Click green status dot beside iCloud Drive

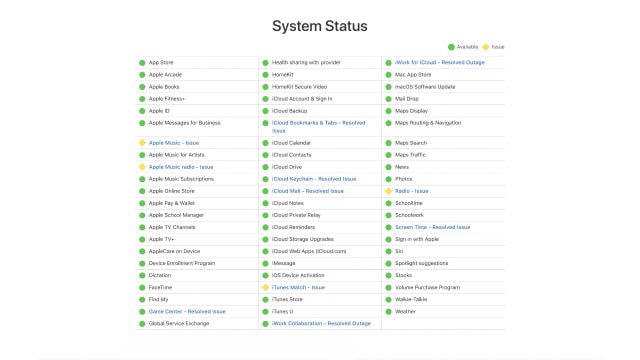click(x=265, y=167)
